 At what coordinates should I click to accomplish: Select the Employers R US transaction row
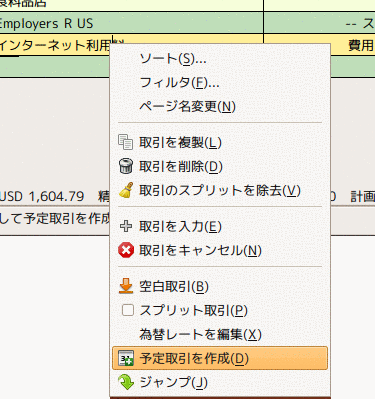click(187, 23)
